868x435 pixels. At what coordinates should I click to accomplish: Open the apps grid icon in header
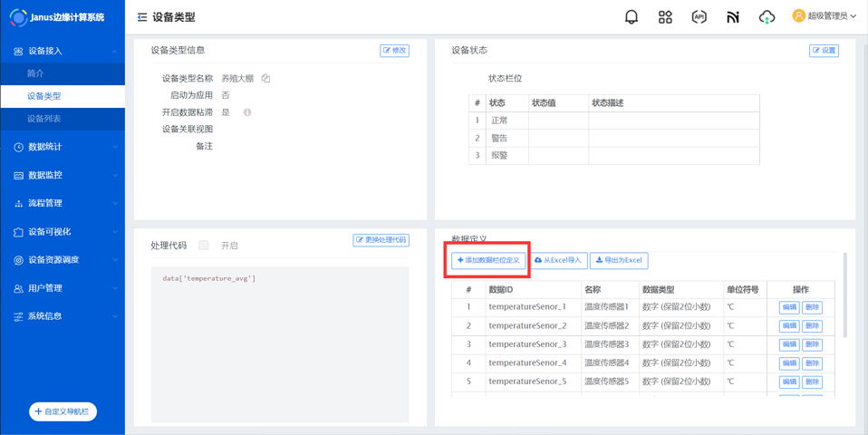pyautogui.click(x=665, y=16)
